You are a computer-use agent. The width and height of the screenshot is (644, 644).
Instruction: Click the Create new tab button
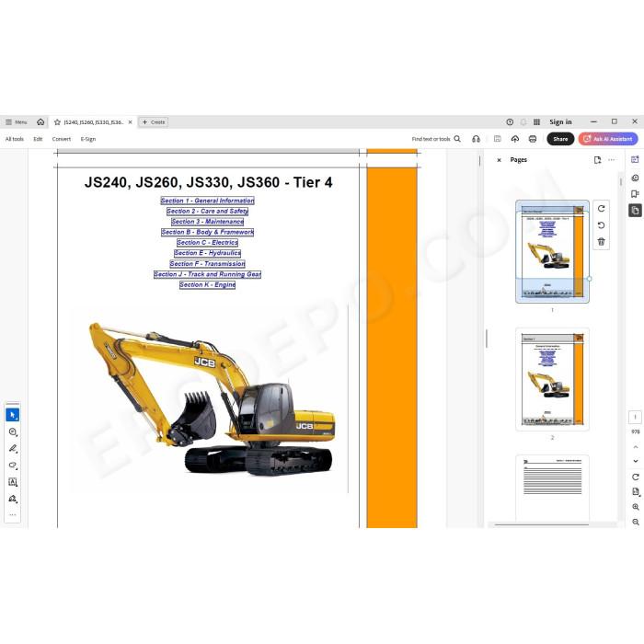pyautogui.click(x=154, y=122)
